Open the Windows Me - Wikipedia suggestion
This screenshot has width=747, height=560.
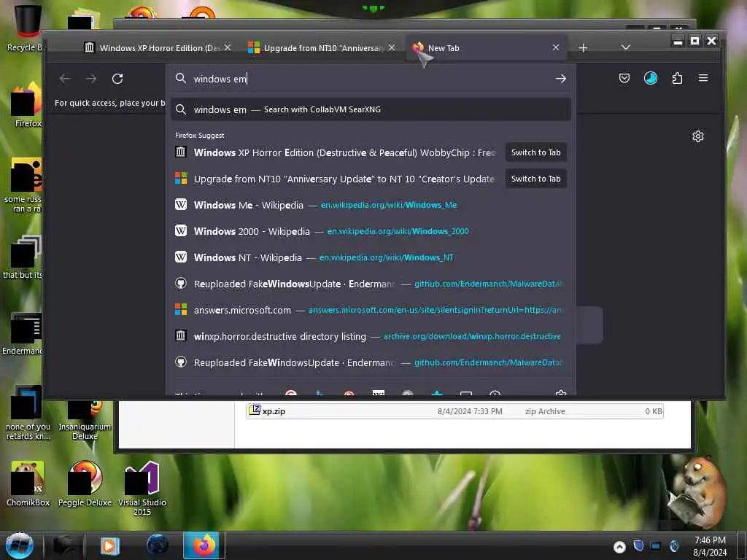click(371, 205)
